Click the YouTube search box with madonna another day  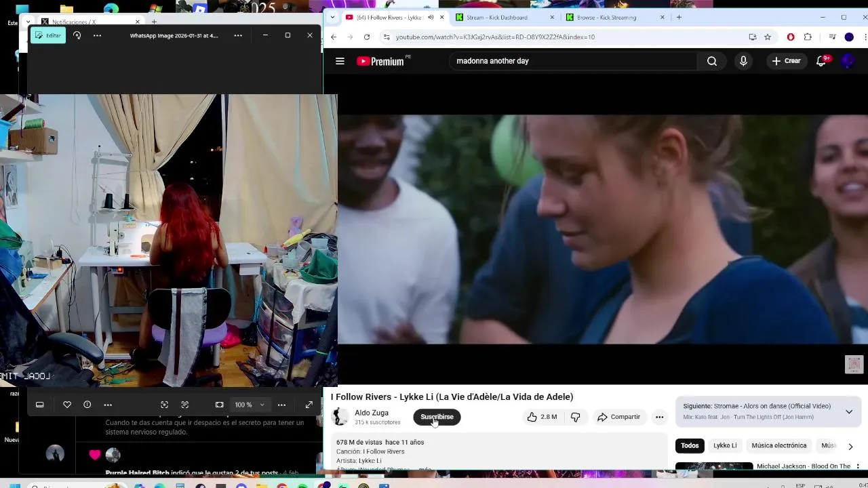click(573, 61)
